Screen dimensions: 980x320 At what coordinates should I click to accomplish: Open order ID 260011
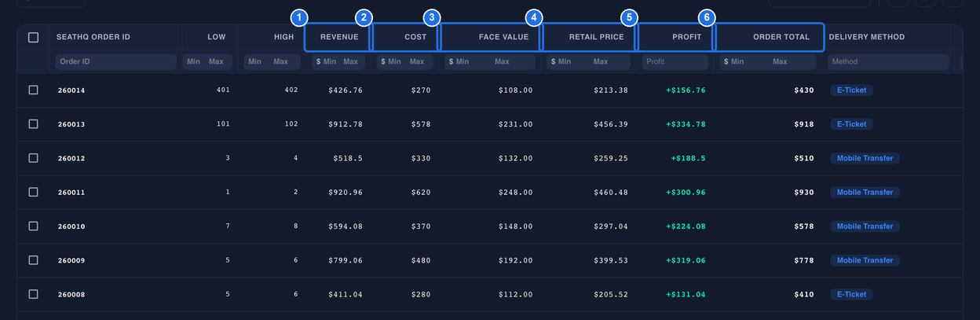pos(71,193)
